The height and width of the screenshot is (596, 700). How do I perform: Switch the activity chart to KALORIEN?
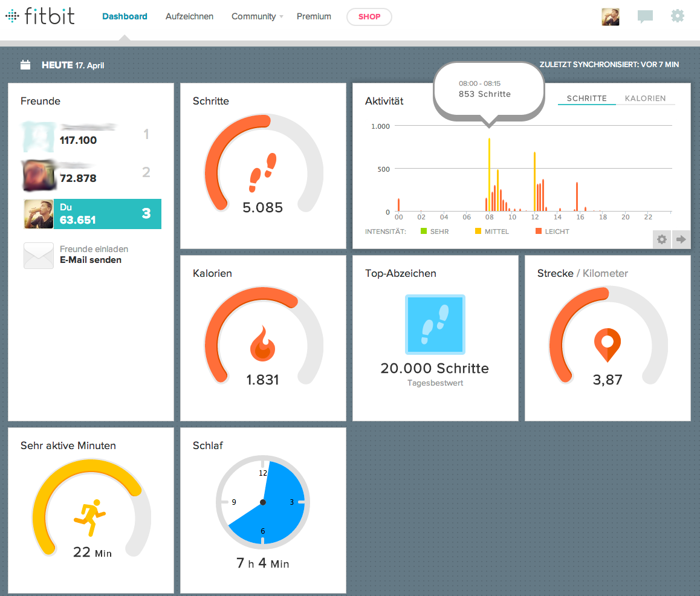click(x=645, y=99)
